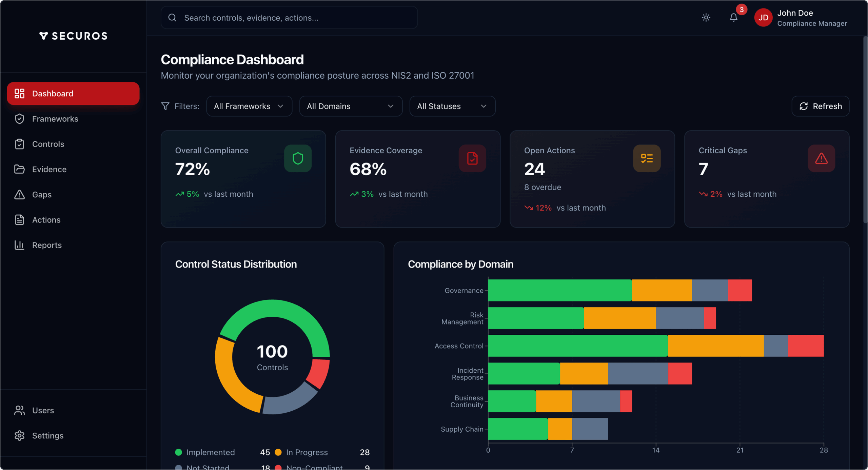Click the JD user avatar
The height and width of the screenshot is (470, 868).
tap(763, 18)
